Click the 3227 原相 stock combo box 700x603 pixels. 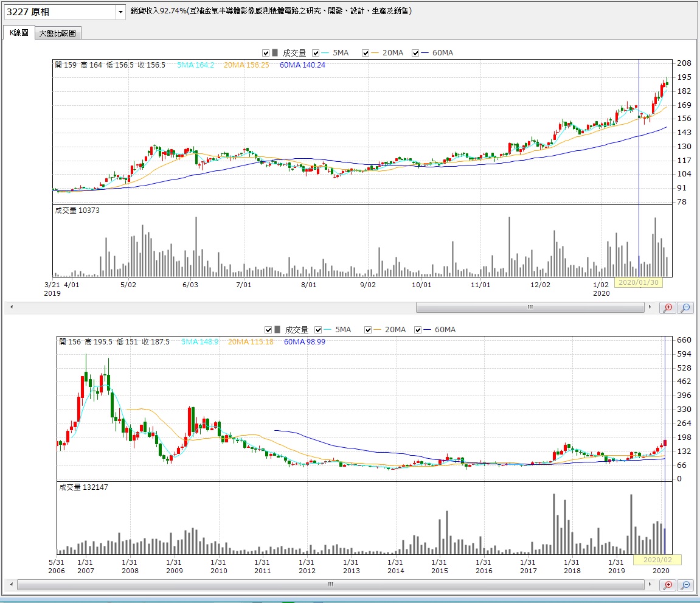tap(64, 12)
